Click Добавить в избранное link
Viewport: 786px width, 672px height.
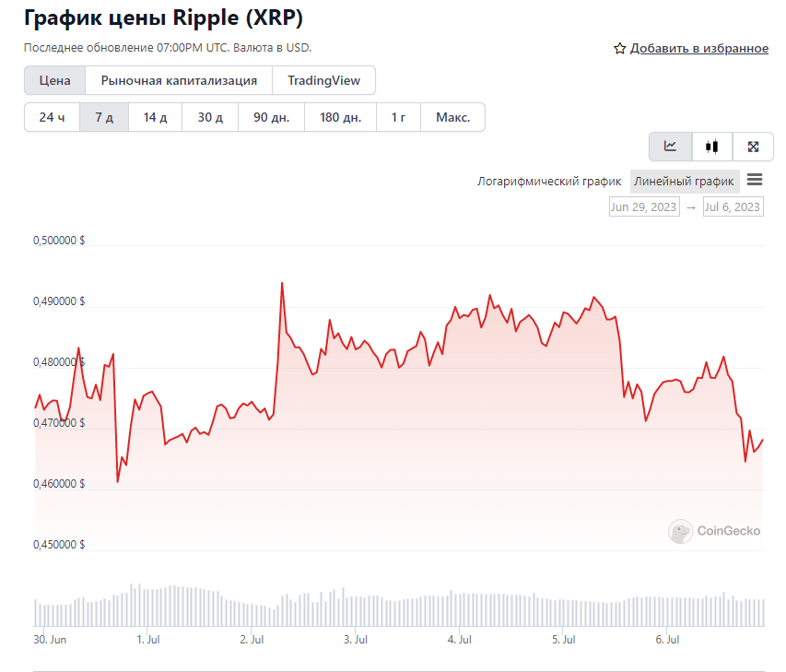tap(698, 49)
